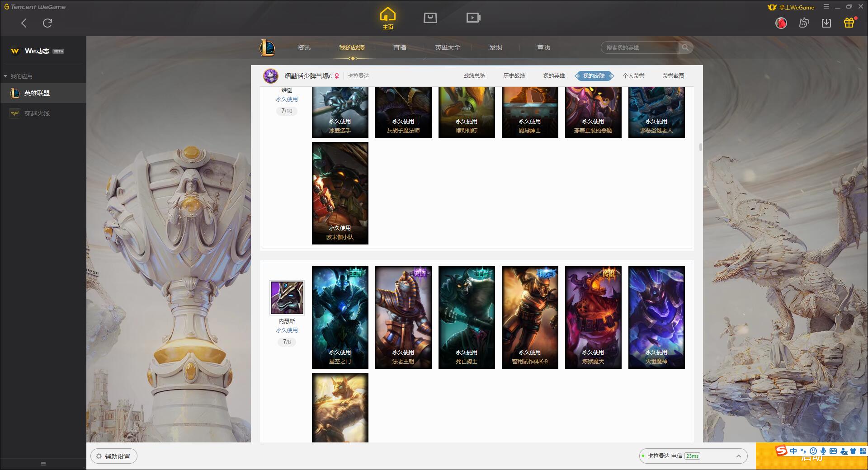Viewport: 868px width, 470px height.
Task: Switch to 历史战绩 sub-tab
Action: pos(514,76)
